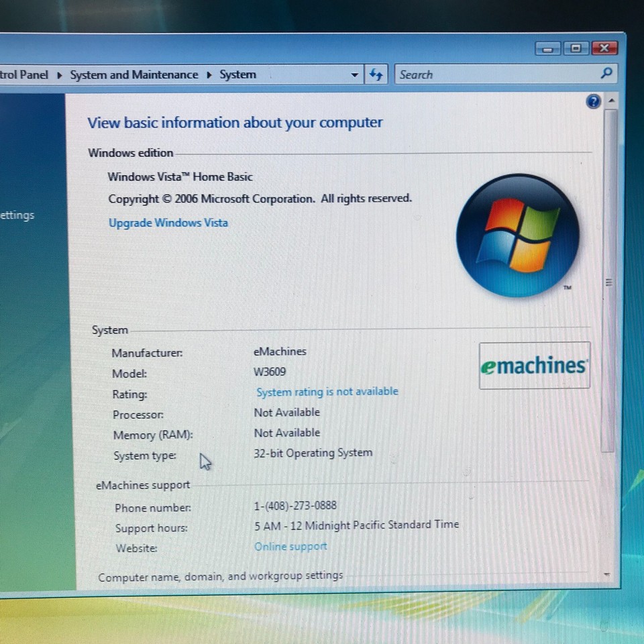Click the System breadcrumb entry
This screenshot has width=644, height=644.
[x=237, y=74]
